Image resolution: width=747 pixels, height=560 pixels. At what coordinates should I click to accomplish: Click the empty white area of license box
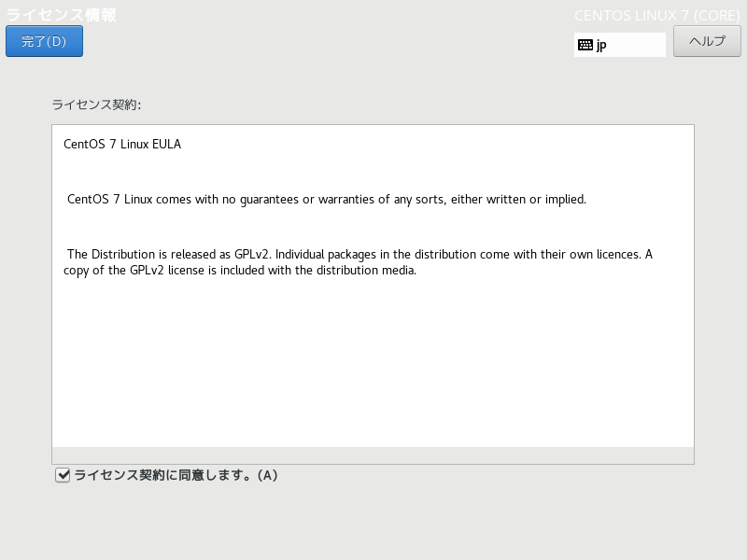click(x=373, y=362)
